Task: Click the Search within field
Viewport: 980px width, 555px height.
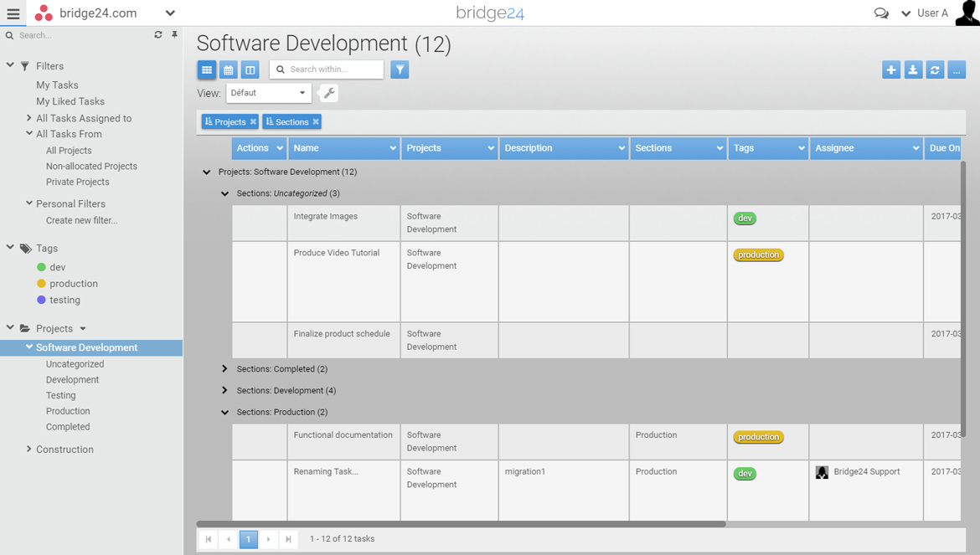Action: click(327, 70)
